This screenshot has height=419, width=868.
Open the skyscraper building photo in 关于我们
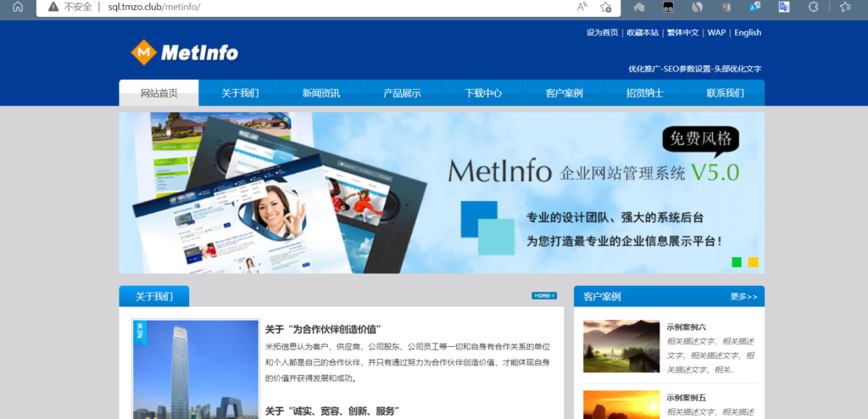point(196,369)
